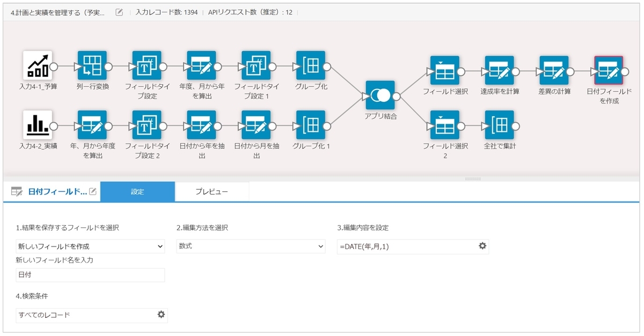Click the 日付フィールド... panel title
The image size is (644, 336).
(x=57, y=191)
